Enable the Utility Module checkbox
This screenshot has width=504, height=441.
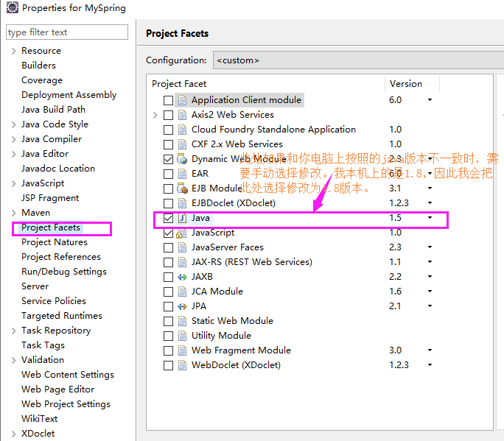click(x=168, y=336)
